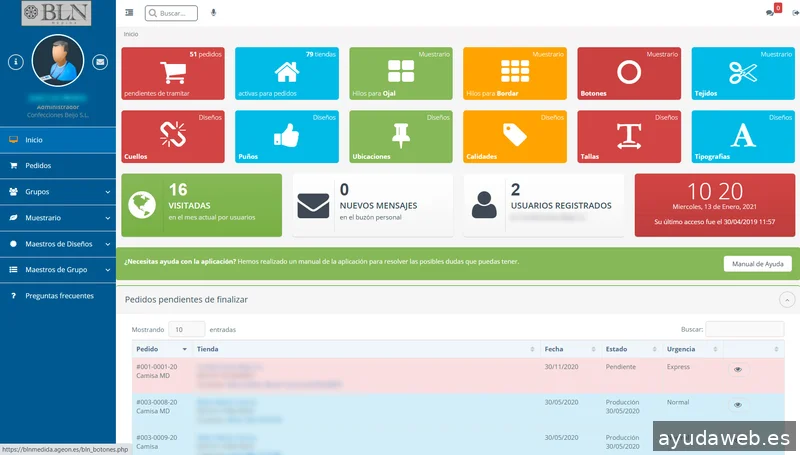Click the BLN logo
Viewport: 800px width, 455px height.
(x=56, y=13)
